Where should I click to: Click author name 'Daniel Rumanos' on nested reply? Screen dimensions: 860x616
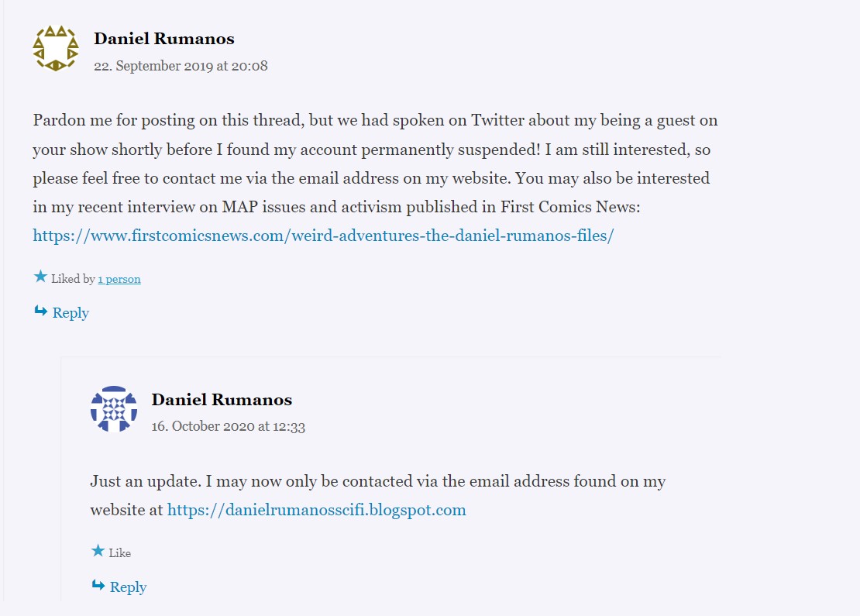tap(222, 399)
